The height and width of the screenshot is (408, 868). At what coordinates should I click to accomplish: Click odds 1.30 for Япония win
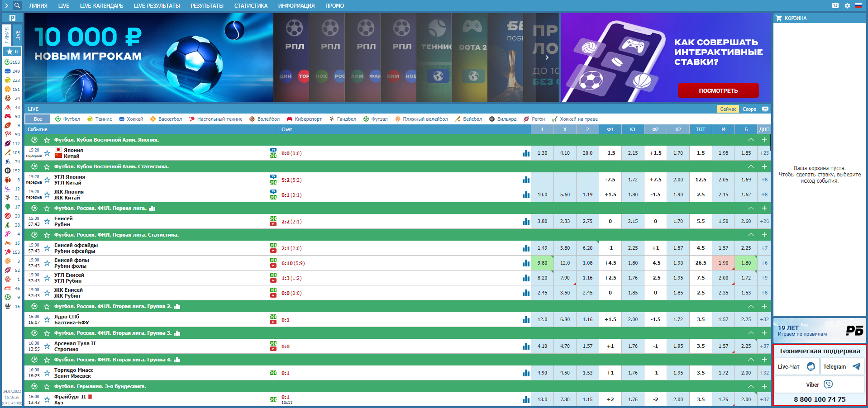click(542, 153)
